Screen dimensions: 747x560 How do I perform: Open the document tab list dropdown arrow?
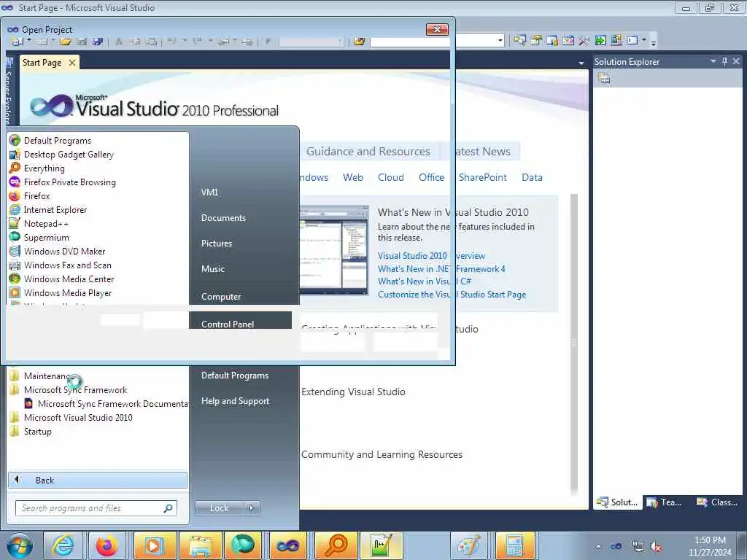(581, 63)
